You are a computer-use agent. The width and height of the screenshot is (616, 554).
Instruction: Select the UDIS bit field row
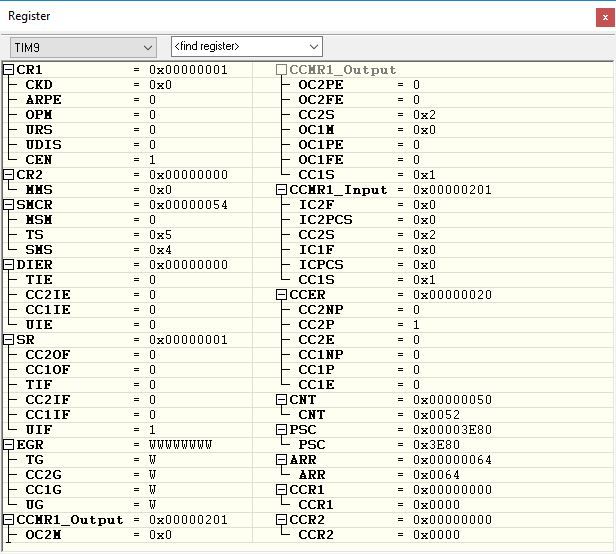128,145
